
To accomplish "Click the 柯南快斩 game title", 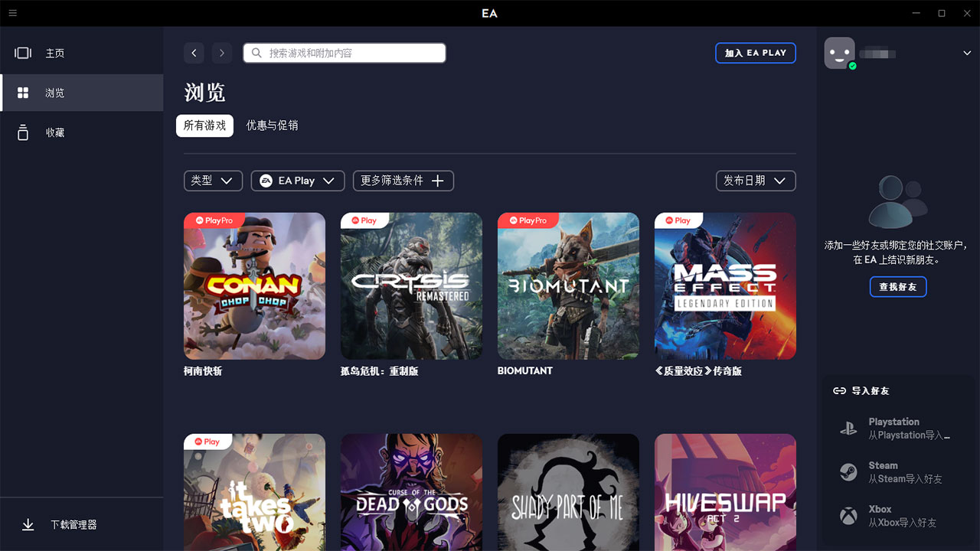I will point(203,371).
